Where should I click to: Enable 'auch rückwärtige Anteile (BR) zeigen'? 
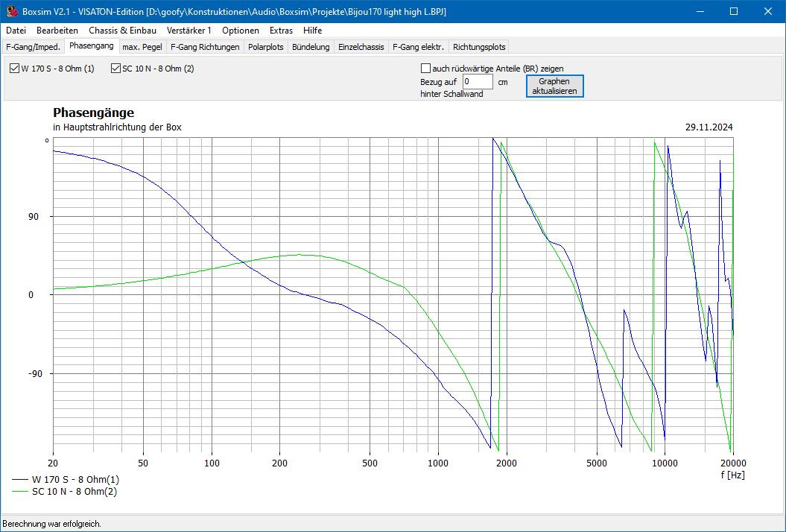point(426,68)
